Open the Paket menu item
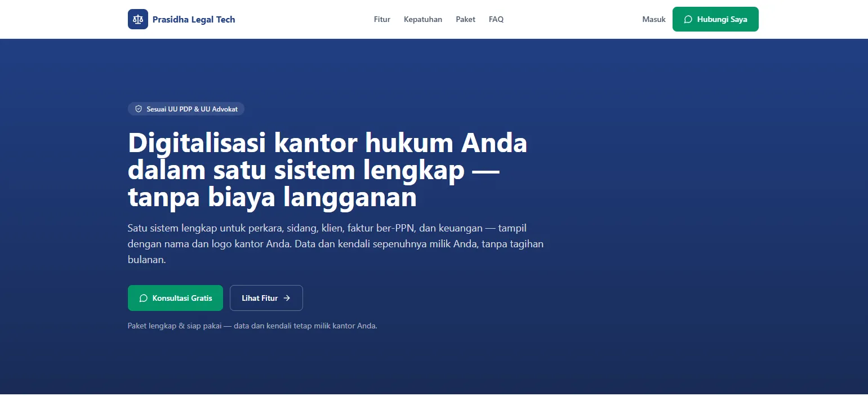The image size is (868, 396). click(466, 19)
